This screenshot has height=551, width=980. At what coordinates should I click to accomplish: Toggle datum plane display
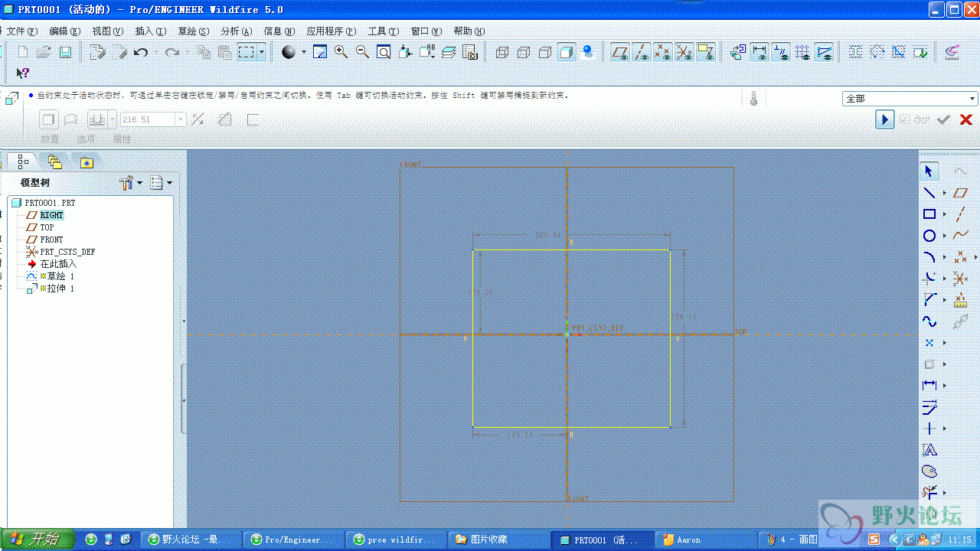coord(620,52)
